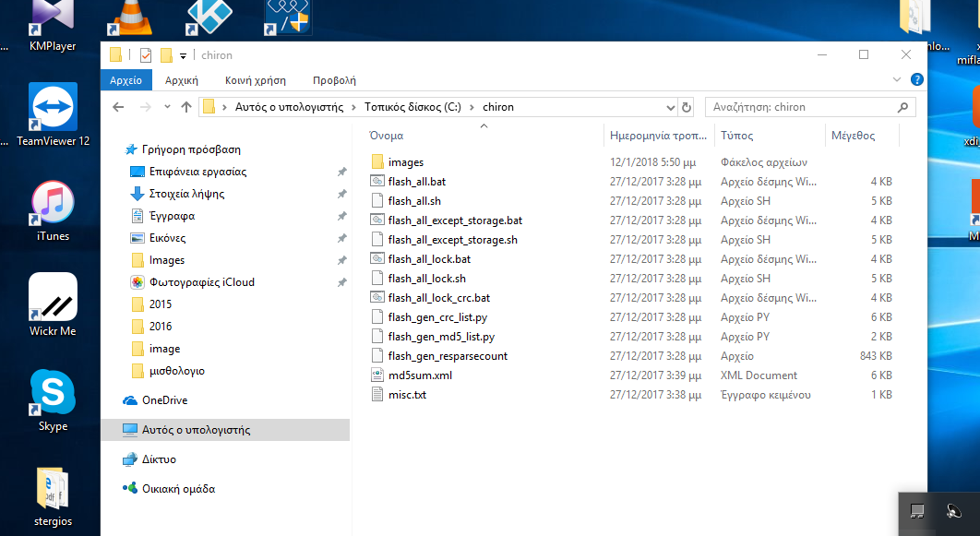Click the Back navigation arrow
Image resolution: width=980 pixels, height=536 pixels.
pos(118,107)
